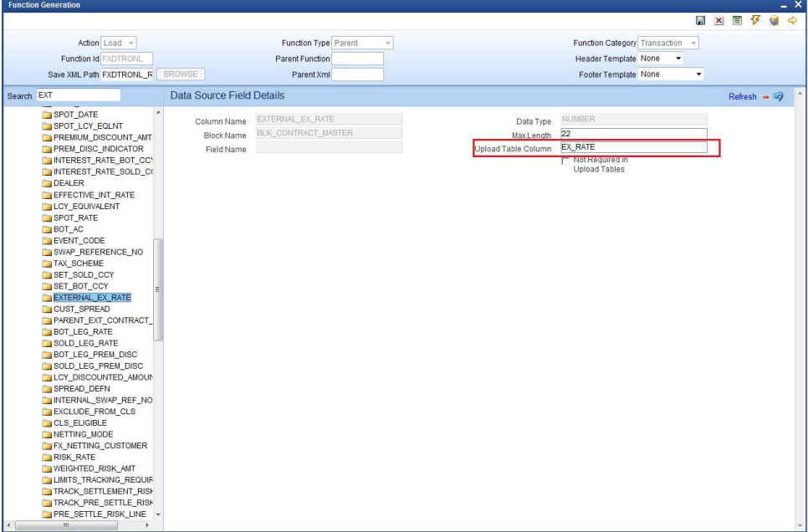The width and height of the screenshot is (808, 532).
Task: Click folder icon of CLS_ELIGIBLE
Action: click(47, 422)
